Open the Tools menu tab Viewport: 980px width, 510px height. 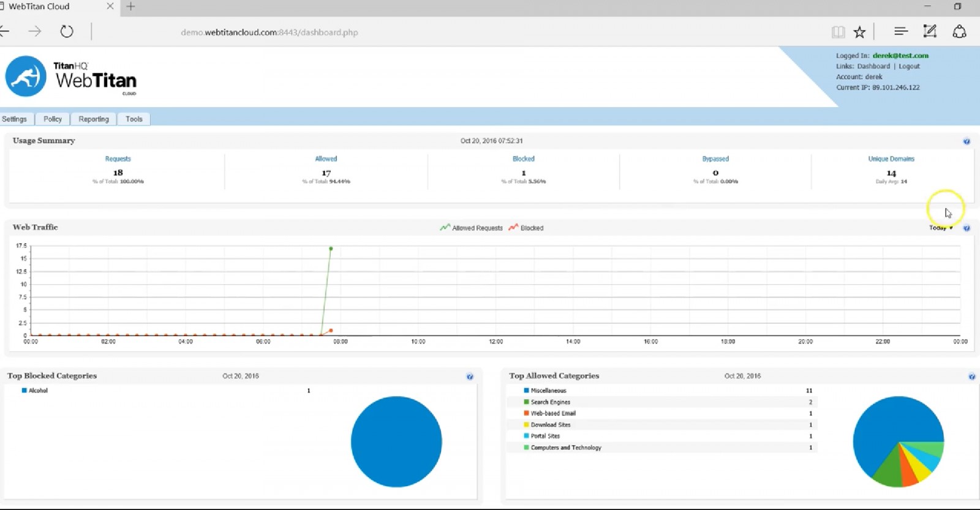click(x=134, y=119)
